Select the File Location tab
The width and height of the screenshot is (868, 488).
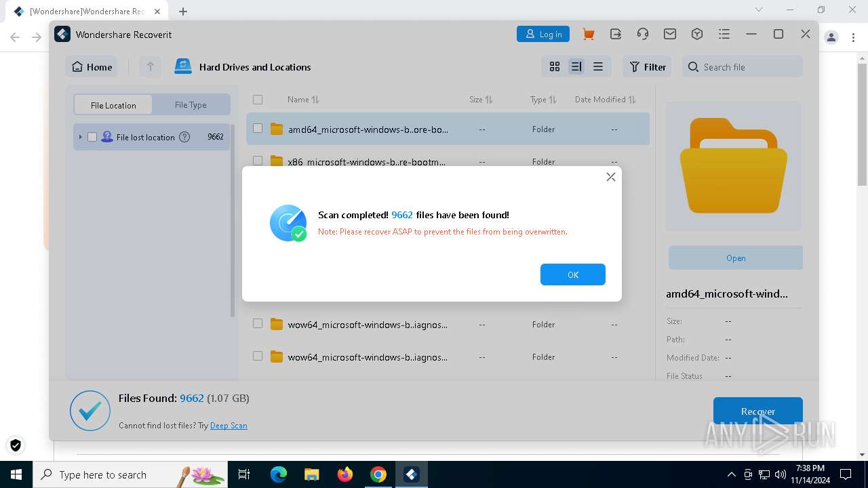113,105
